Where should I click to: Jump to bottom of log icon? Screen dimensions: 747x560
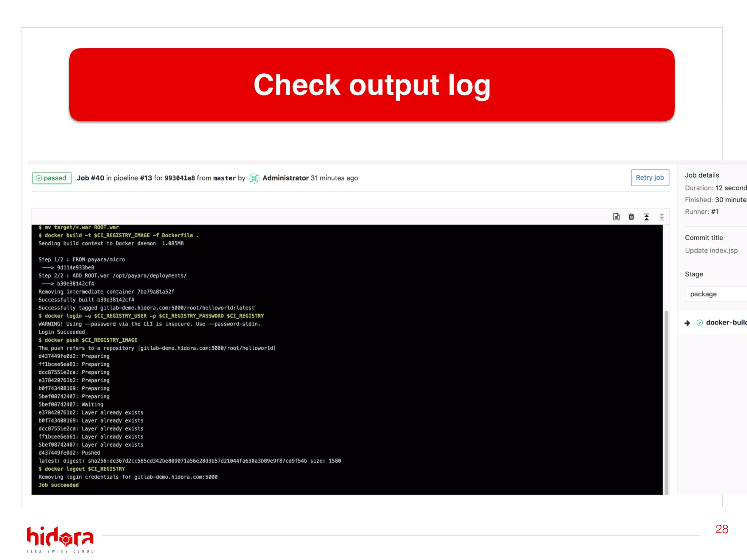coord(662,217)
